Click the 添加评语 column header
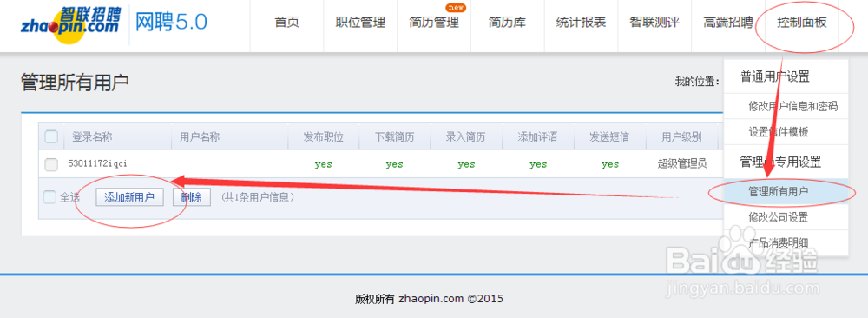 [x=537, y=137]
